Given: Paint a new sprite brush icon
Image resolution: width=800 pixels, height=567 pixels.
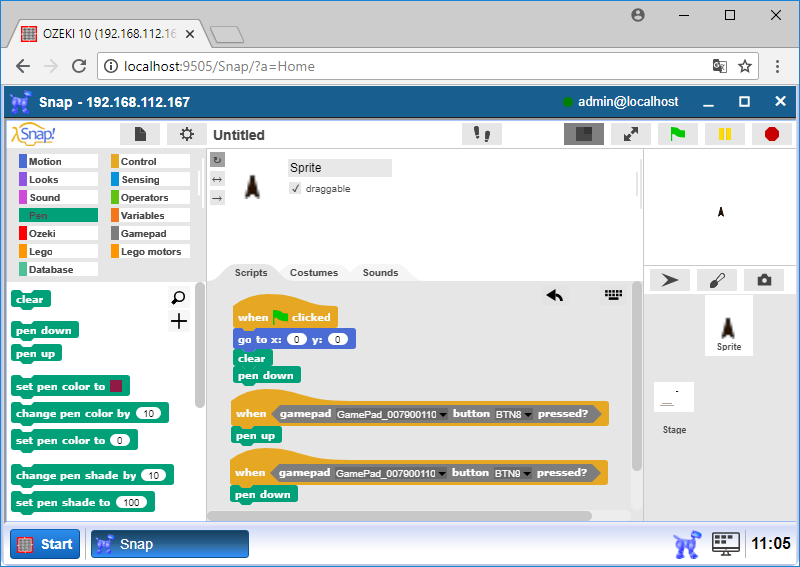Looking at the screenshot, I should pyautogui.click(x=717, y=280).
